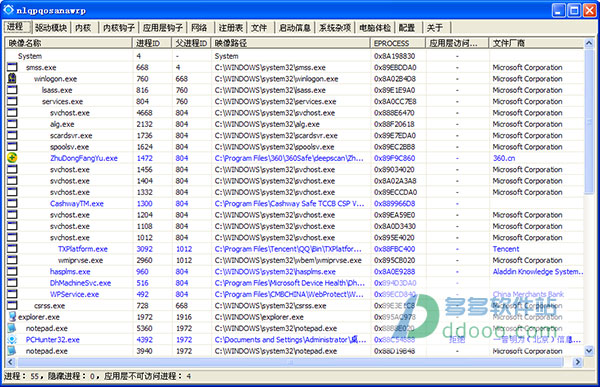This screenshot has width=600, height=387.
Task: Click the vertical scrollbar up arrow
Action: coord(589,43)
